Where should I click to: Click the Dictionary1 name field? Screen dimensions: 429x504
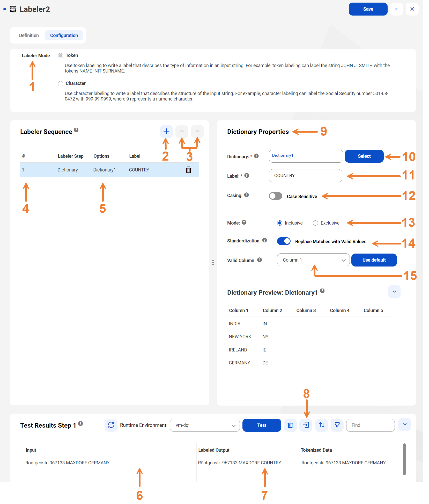tap(306, 156)
